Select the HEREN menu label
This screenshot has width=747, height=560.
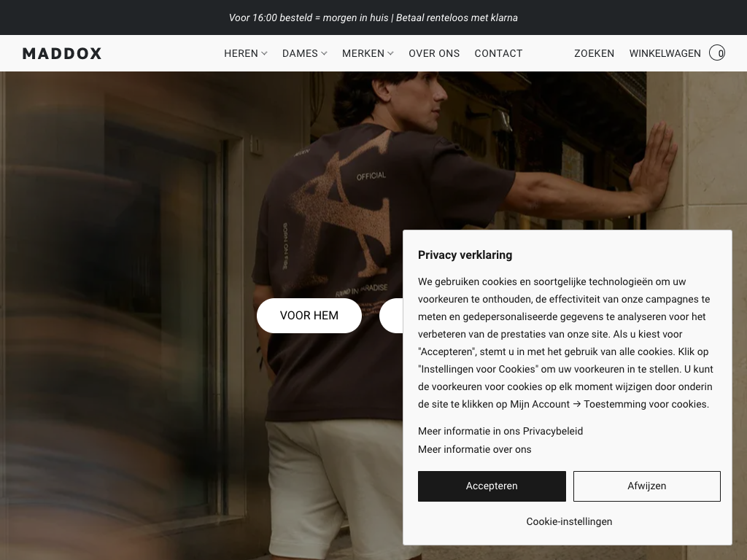(x=241, y=53)
